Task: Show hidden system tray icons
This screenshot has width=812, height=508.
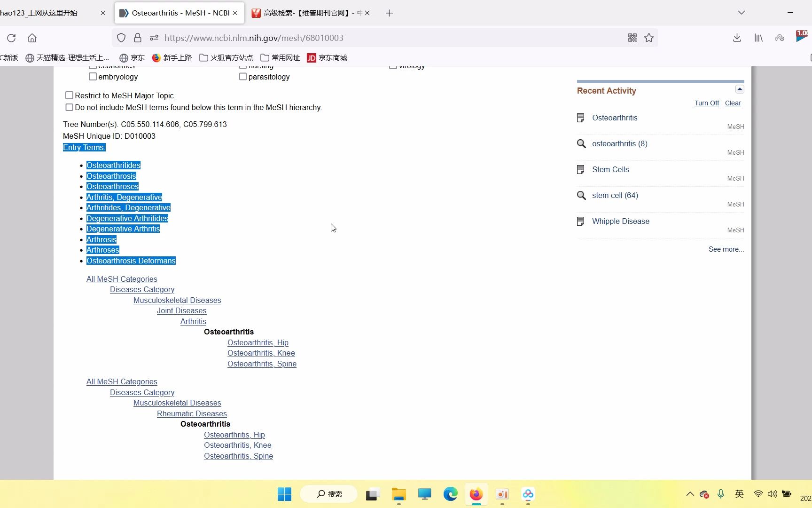Action: coord(690,494)
